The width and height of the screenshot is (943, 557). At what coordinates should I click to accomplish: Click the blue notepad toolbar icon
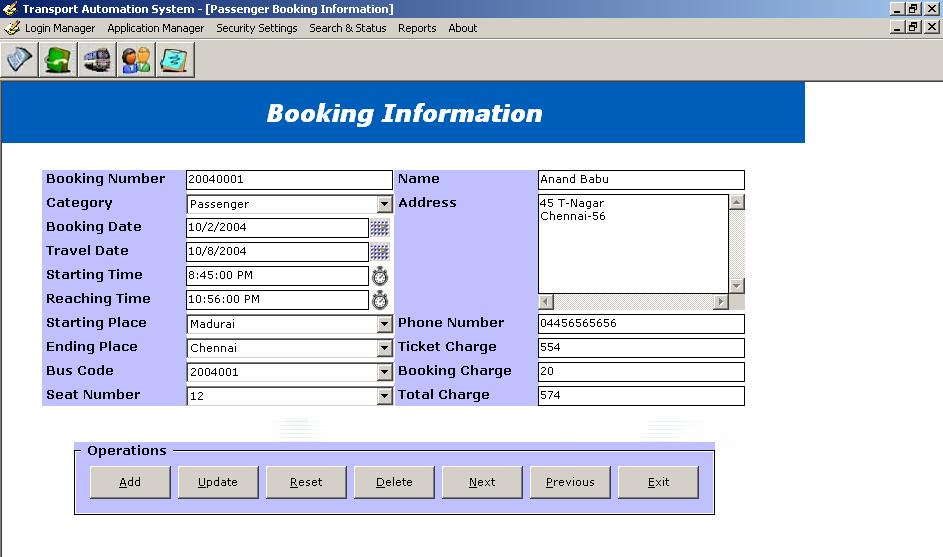(175, 60)
